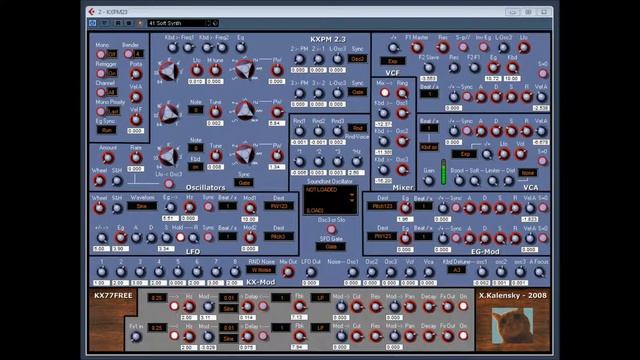Click the A Focus knob
640x360 pixels.
point(539,272)
